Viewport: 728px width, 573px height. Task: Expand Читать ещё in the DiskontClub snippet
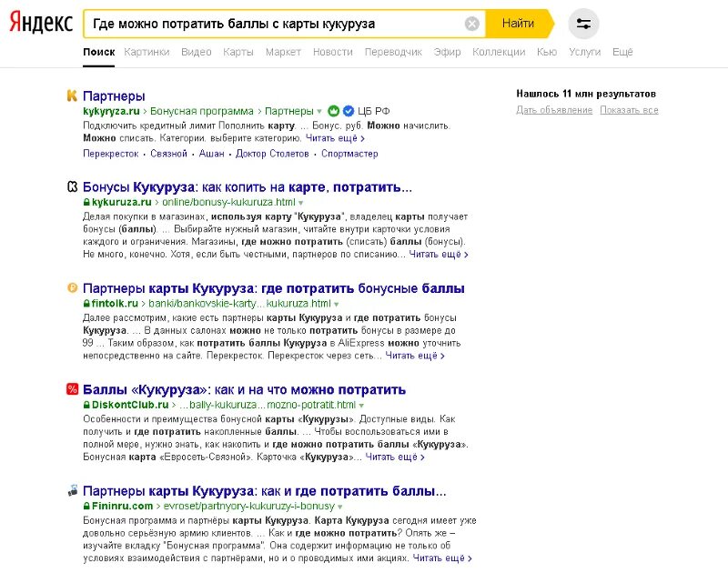click(395, 457)
